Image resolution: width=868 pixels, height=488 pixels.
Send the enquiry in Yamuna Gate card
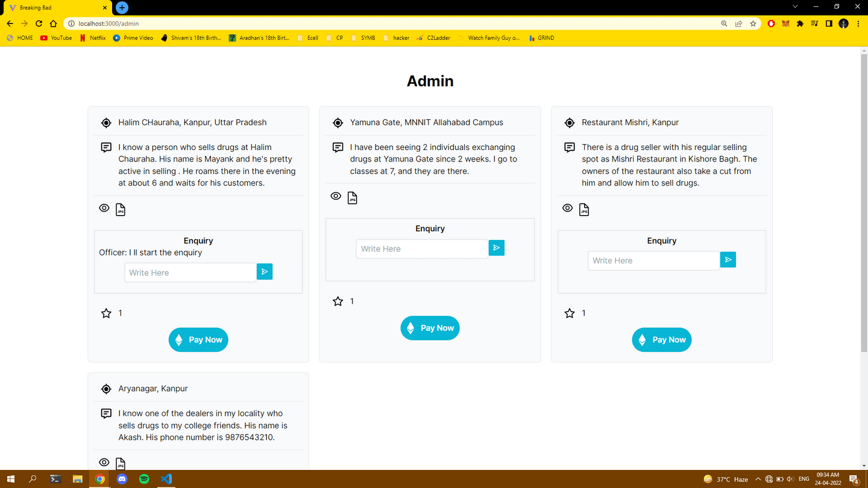click(x=497, y=248)
